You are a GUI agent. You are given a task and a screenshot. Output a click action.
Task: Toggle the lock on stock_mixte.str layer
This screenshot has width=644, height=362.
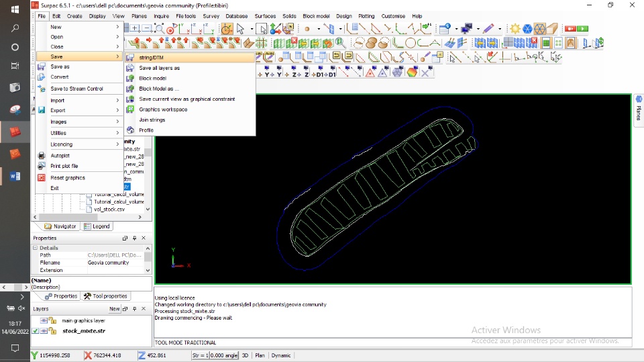(x=52, y=330)
